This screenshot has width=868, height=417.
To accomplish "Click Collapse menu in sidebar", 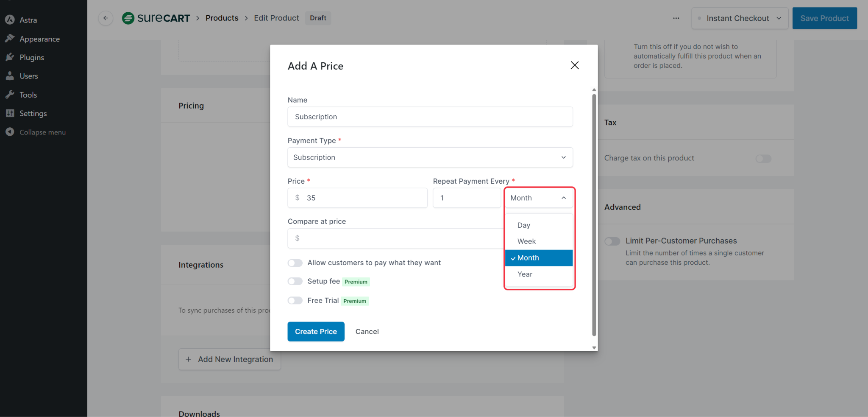I will tap(42, 132).
